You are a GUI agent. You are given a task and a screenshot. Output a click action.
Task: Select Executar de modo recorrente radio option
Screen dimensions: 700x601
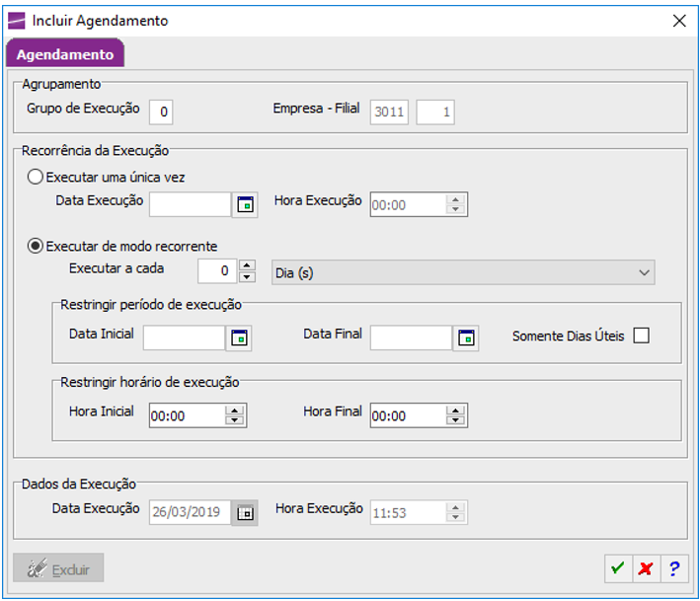pyautogui.click(x=36, y=246)
